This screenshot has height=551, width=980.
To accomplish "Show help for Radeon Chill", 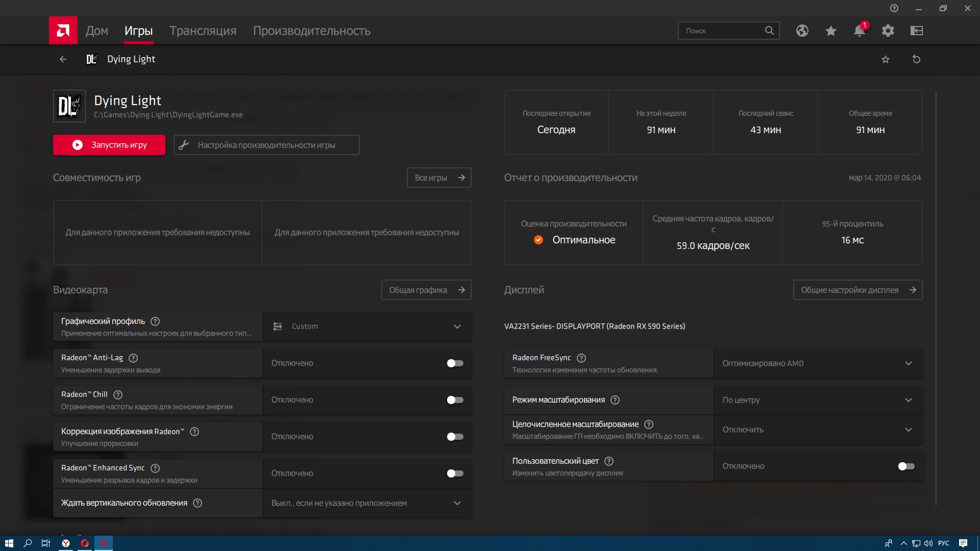I will click(x=118, y=395).
